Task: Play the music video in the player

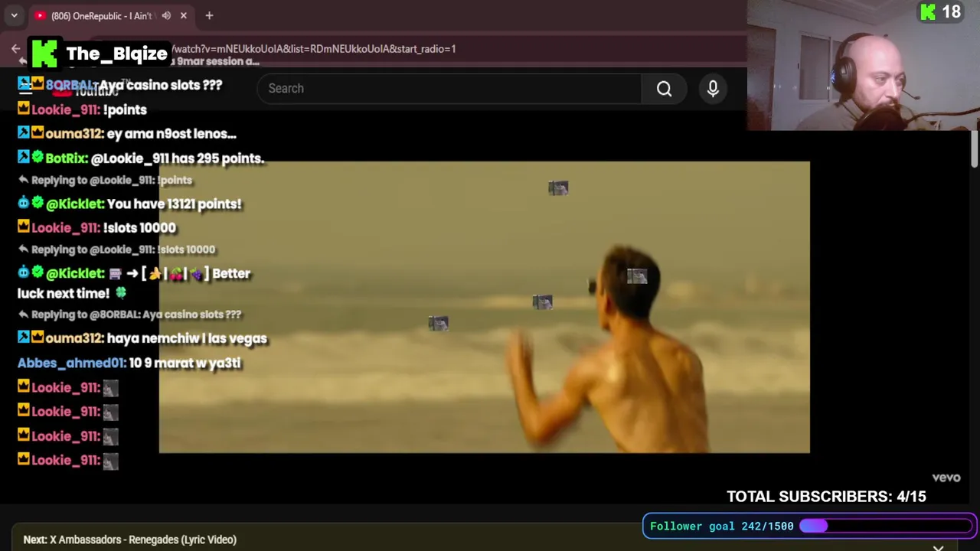Action: click(x=484, y=307)
